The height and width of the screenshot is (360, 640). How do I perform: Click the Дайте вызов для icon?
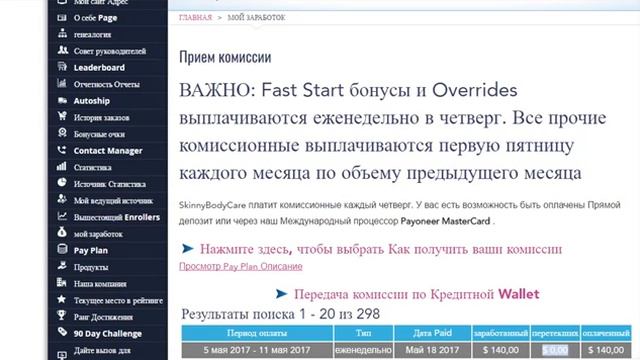[62, 355]
